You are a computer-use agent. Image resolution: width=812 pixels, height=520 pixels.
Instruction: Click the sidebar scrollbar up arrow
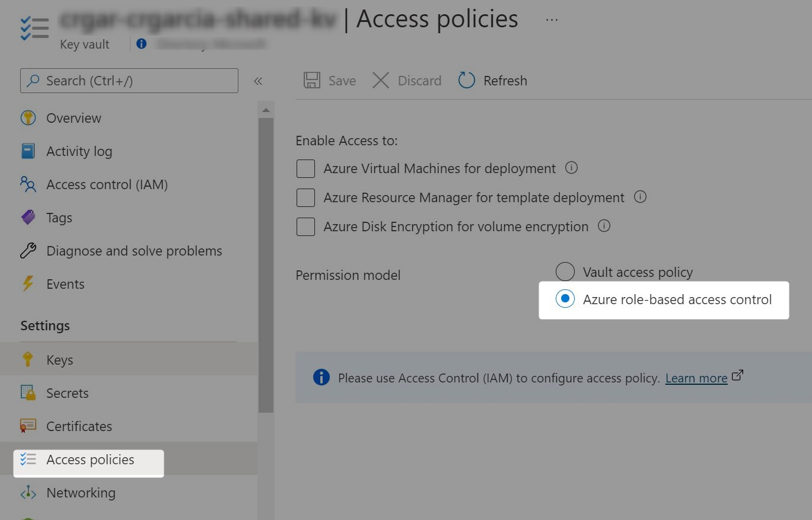point(266,110)
